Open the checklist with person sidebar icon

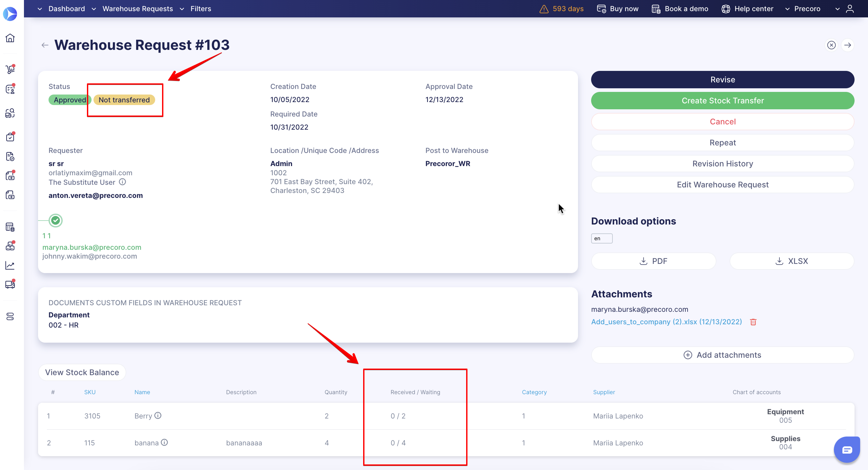tap(10, 89)
